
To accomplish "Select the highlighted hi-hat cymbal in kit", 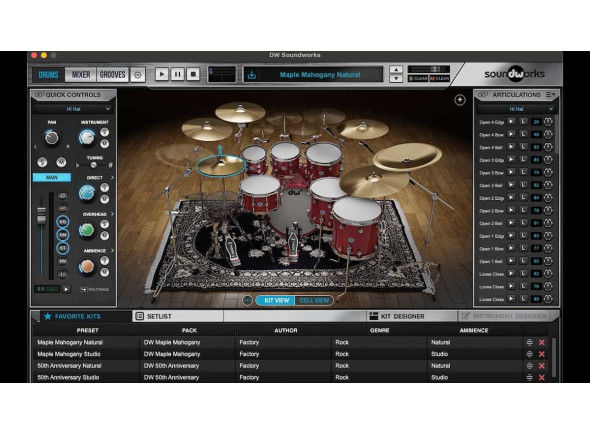I will pos(221,165).
